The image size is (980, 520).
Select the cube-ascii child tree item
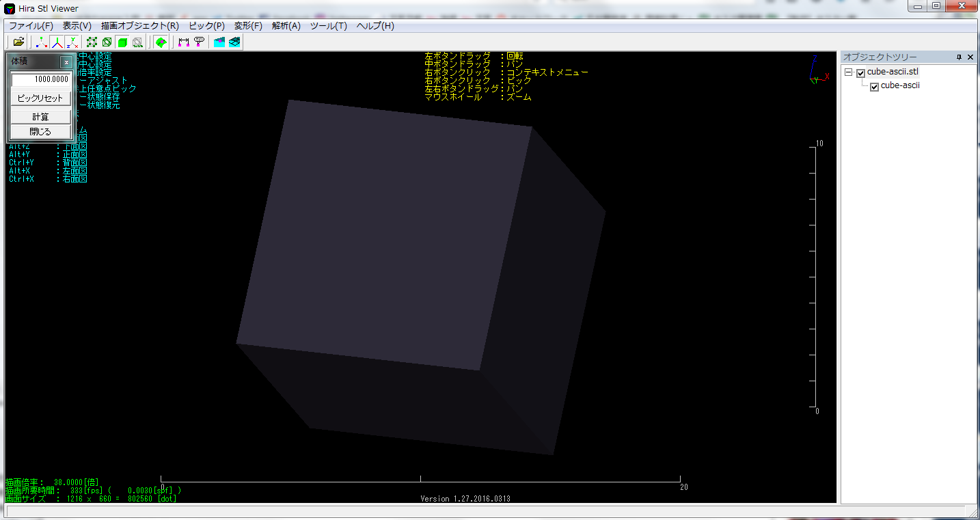(900, 85)
